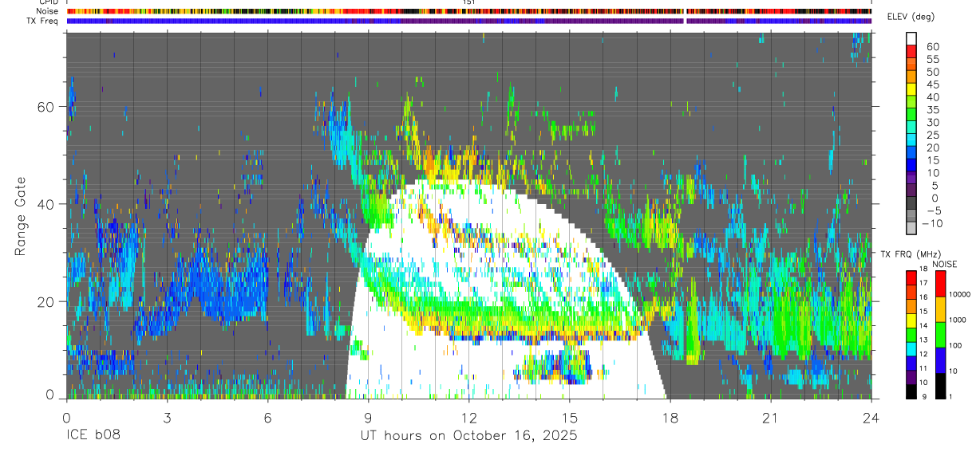Click x-axis tick label '18'

pyautogui.click(x=670, y=417)
